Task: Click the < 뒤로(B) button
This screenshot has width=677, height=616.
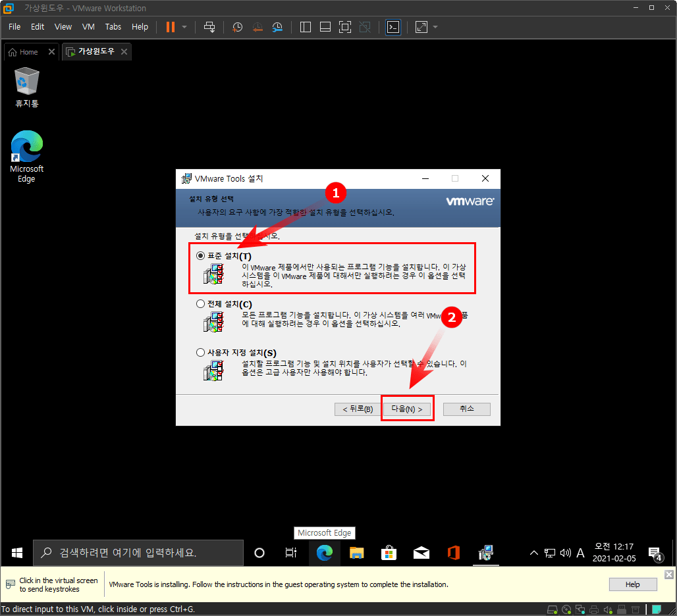Action: pyautogui.click(x=358, y=409)
